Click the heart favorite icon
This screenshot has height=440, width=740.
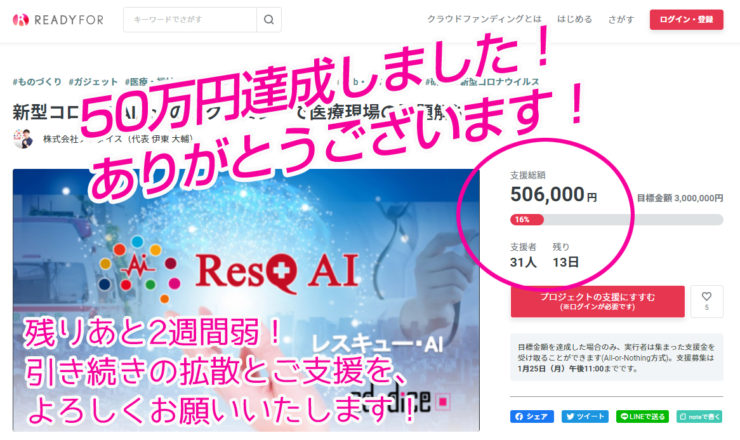(706, 296)
